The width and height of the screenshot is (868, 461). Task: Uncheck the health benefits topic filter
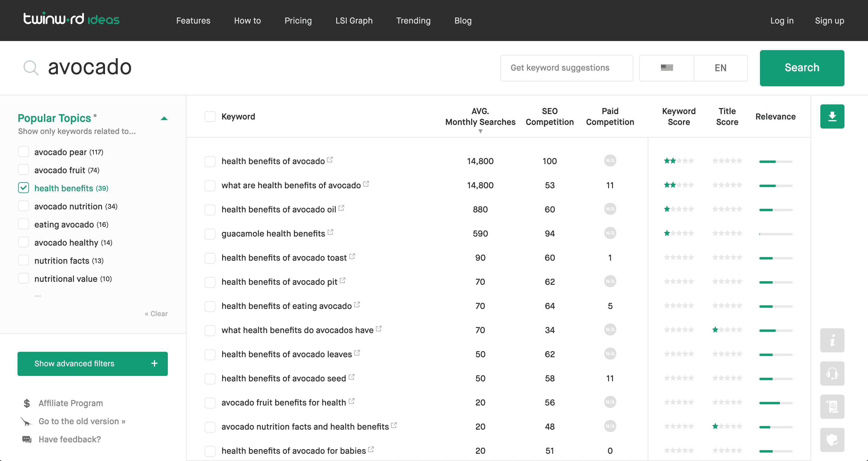[23, 188]
